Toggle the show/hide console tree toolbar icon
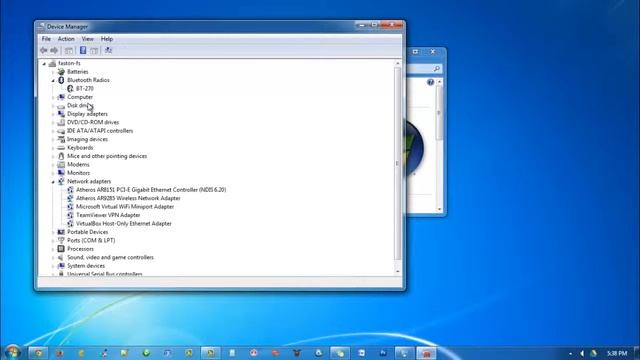 click(x=69, y=50)
